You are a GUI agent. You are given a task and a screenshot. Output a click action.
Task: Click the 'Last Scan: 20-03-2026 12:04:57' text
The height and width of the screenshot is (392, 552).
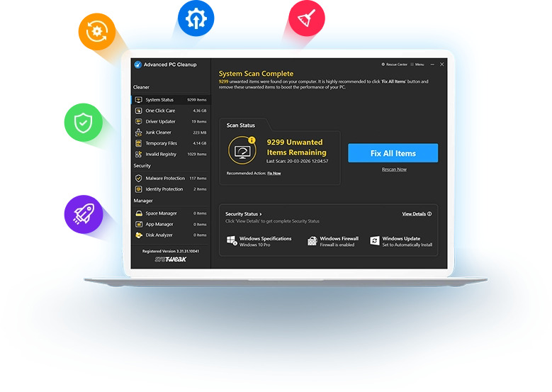[297, 161]
